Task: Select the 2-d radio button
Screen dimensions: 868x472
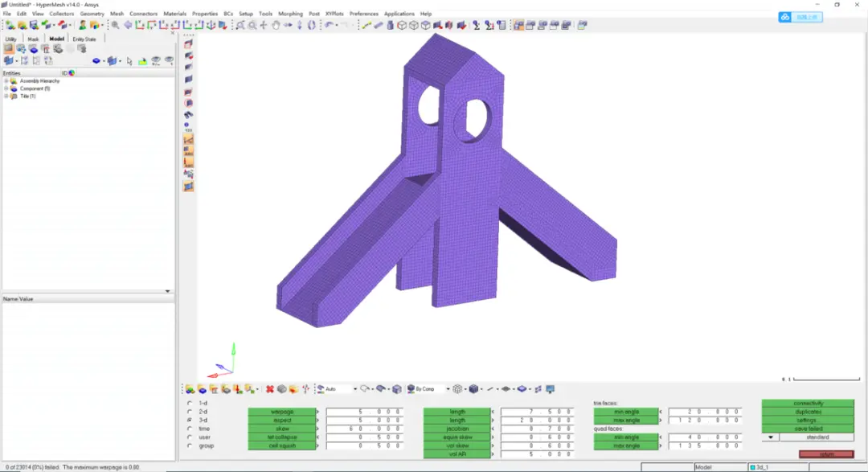Action: tap(190, 412)
